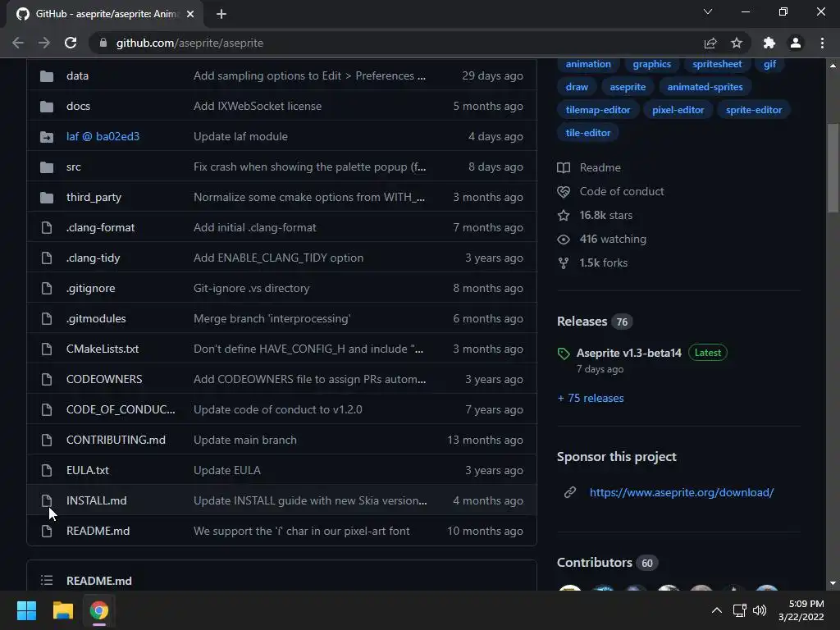Open the + 75 releases link
Screen dimensions: 840x630
click(591, 398)
